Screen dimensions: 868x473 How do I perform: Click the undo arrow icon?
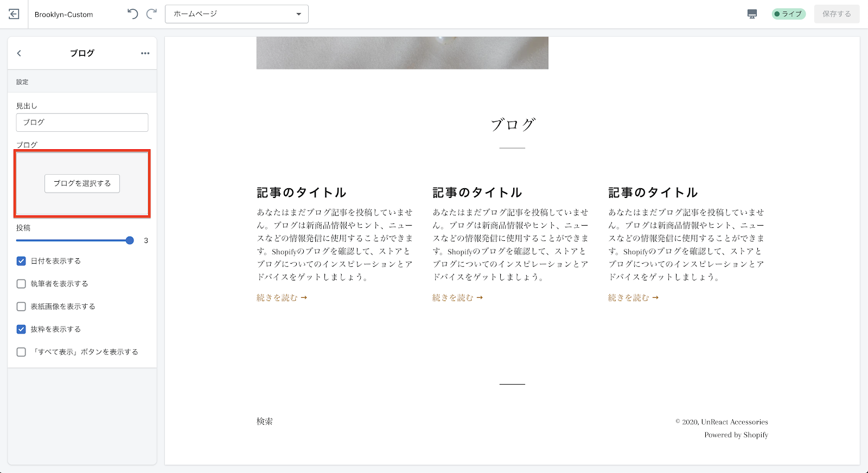click(x=132, y=14)
